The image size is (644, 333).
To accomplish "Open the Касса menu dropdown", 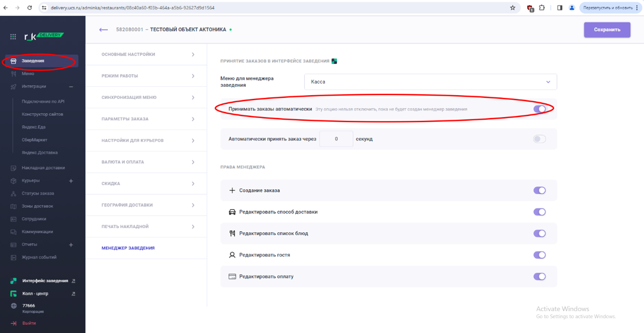I will (x=430, y=82).
